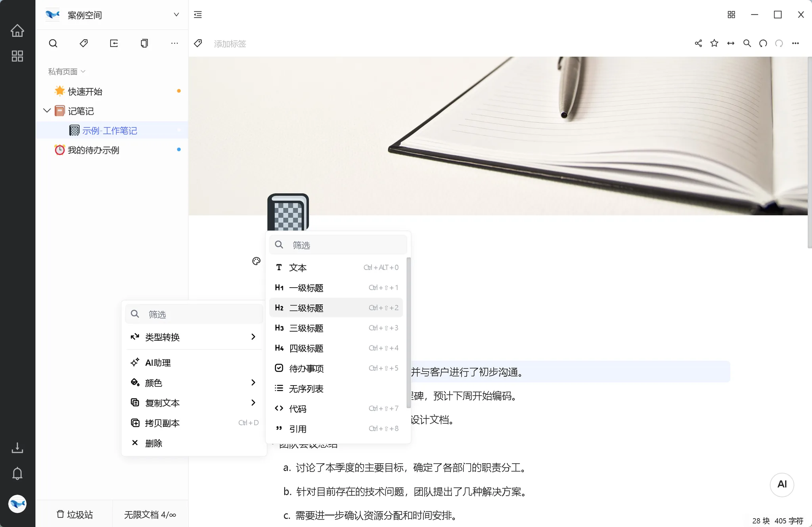Screen dimensions: 812x527
Task: Choose 删除 in the context menu
Action: [194, 443]
